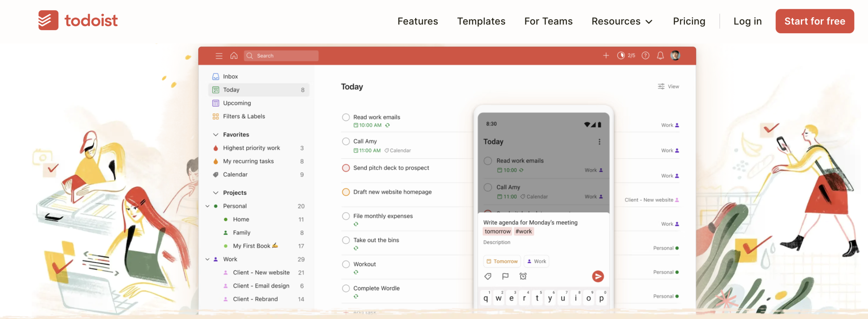
Task: Mark Complete Wordle as done
Action: 346,288
